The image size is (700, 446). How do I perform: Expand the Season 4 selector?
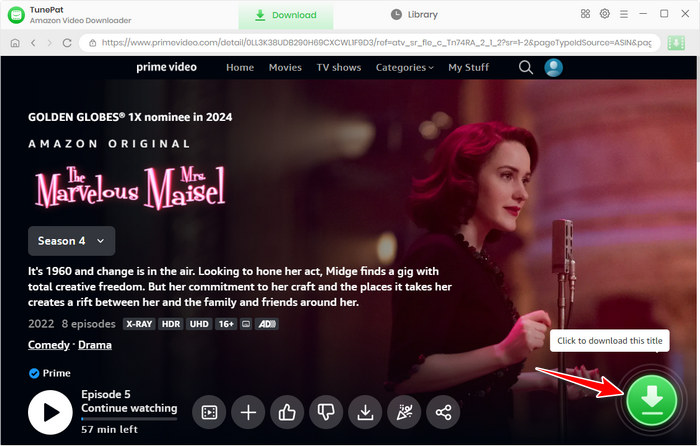(x=71, y=241)
